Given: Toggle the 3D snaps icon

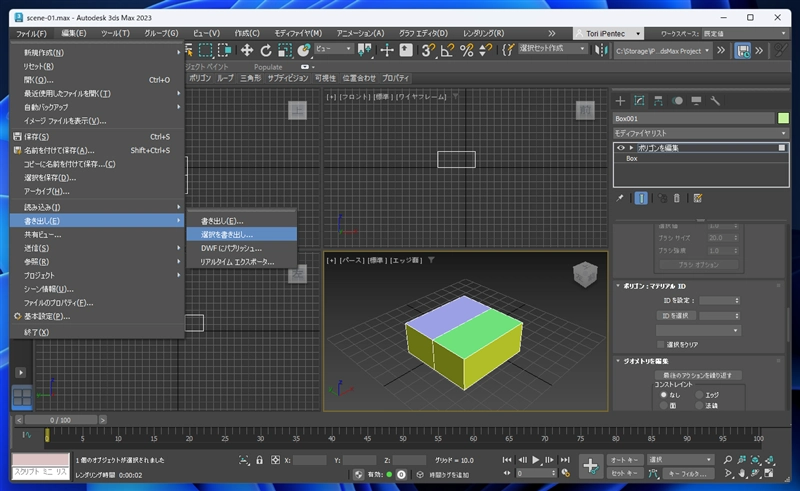Looking at the screenshot, I should (x=428, y=50).
